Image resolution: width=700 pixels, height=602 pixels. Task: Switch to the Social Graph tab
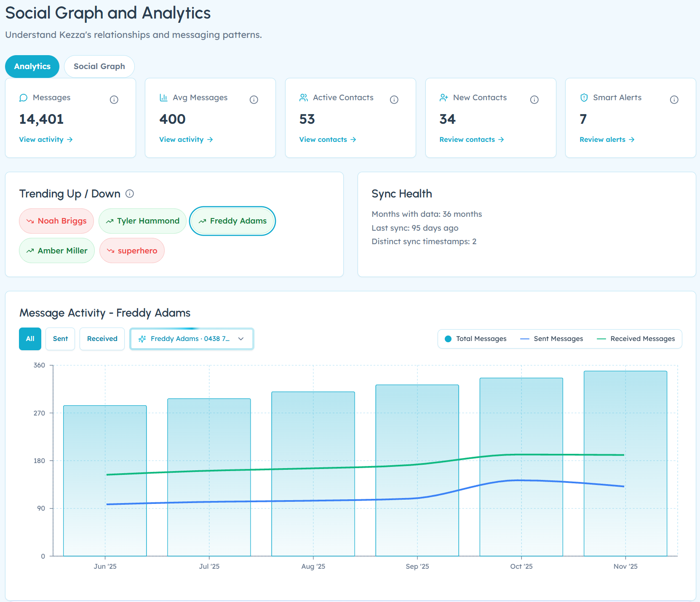tap(99, 67)
